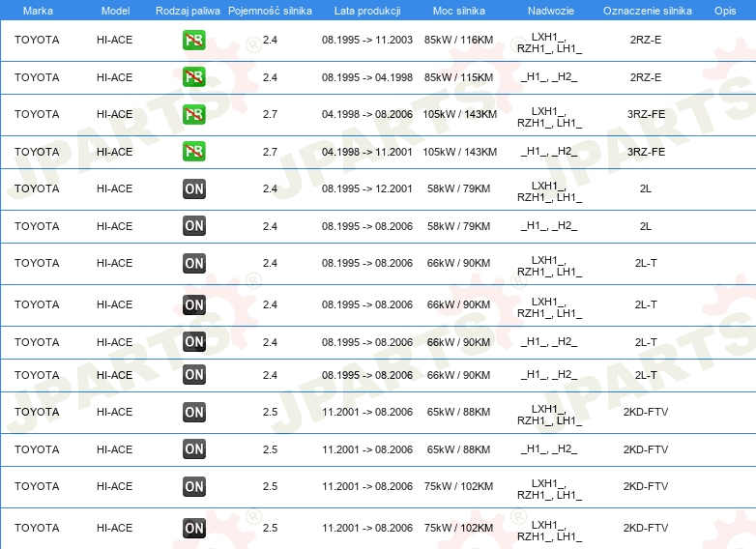Viewport: 756px width, 549px height.
Task: Click the Nadwozie column header
Action: [x=551, y=11]
